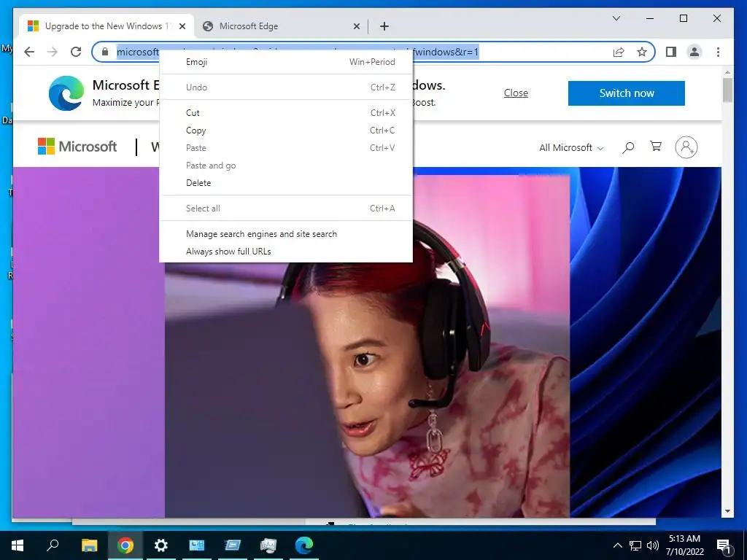
Task: Click the browser Back arrow
Action: click(29, 52)
